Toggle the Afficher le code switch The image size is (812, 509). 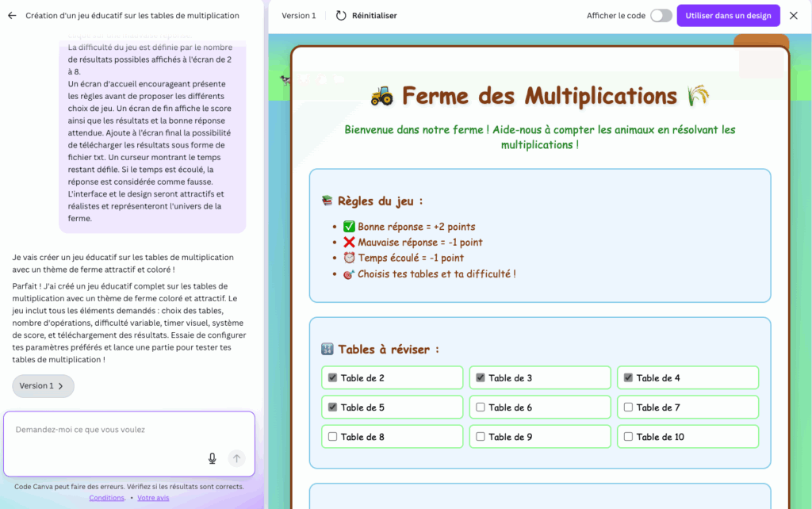[661, 16]
